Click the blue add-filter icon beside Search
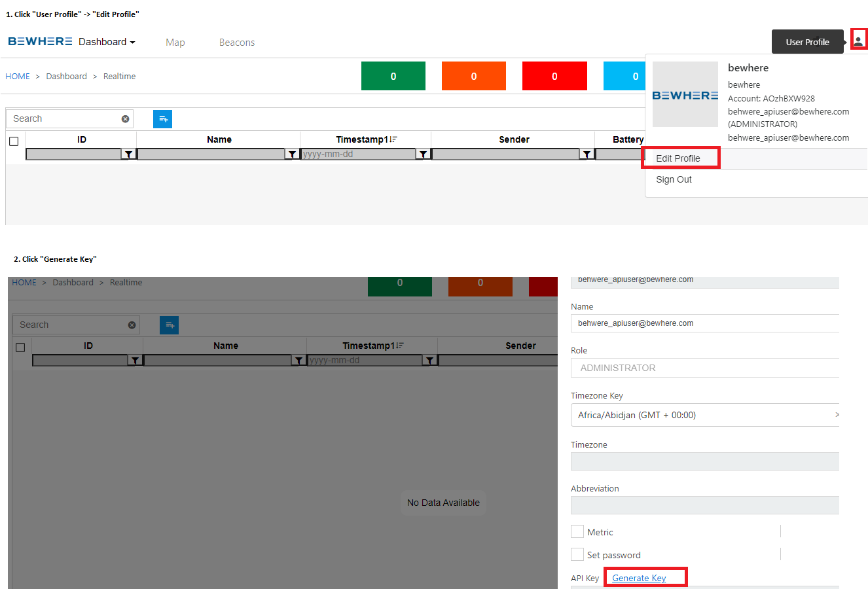The image size is (868, 589). pos(162,118)
